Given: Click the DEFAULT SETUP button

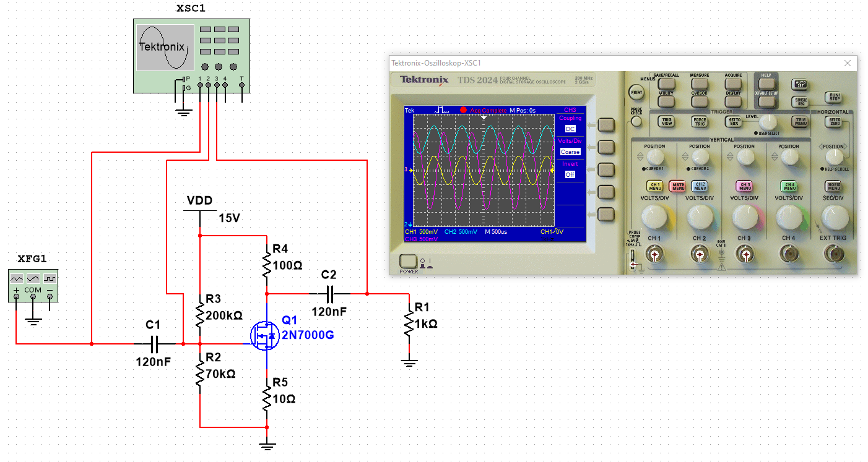Looking at the screenshot, I should tap(766, 101).
